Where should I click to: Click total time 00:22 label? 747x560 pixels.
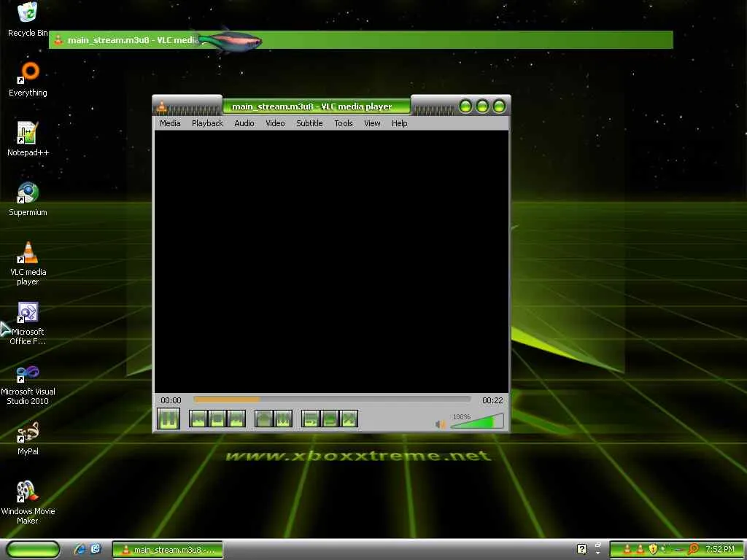coord(492,400)
